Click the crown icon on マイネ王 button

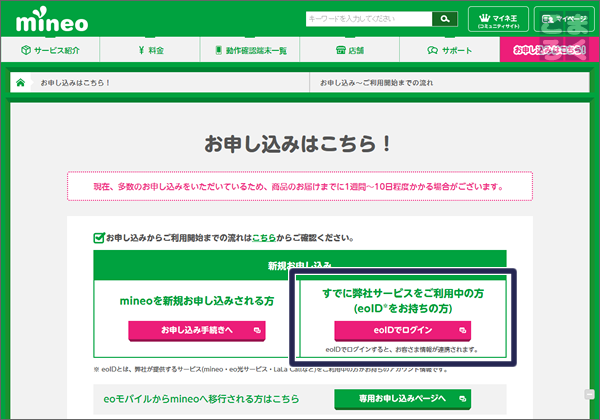484,17
